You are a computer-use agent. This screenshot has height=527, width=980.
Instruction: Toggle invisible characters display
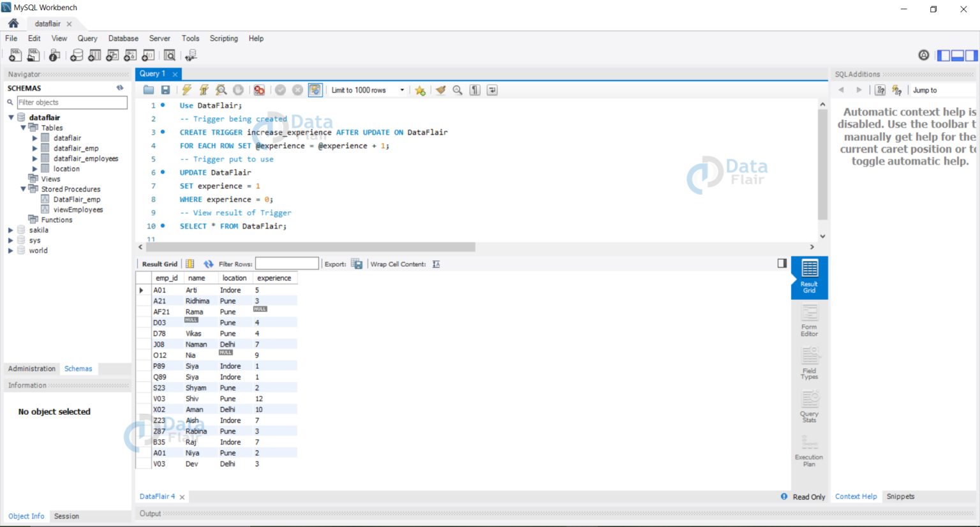pyautogui.click(x=475, y=90)
